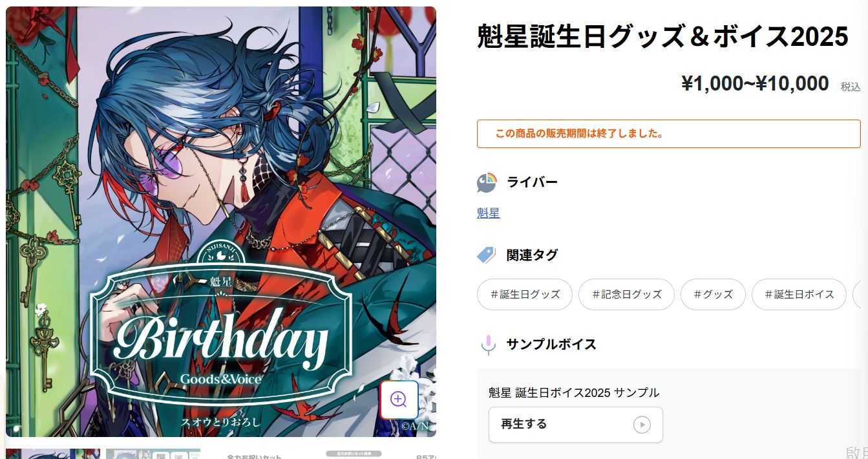Click the sales period ended notice
The width and height of the screenshot is (868, 459).
pyautogui.click(x=669, y=134)
